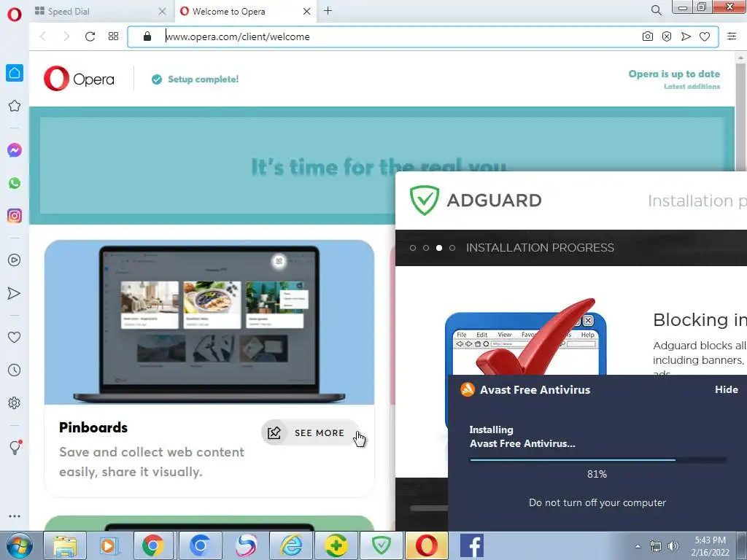
Task: Open the network tray icon
Action: click(656, 546)
